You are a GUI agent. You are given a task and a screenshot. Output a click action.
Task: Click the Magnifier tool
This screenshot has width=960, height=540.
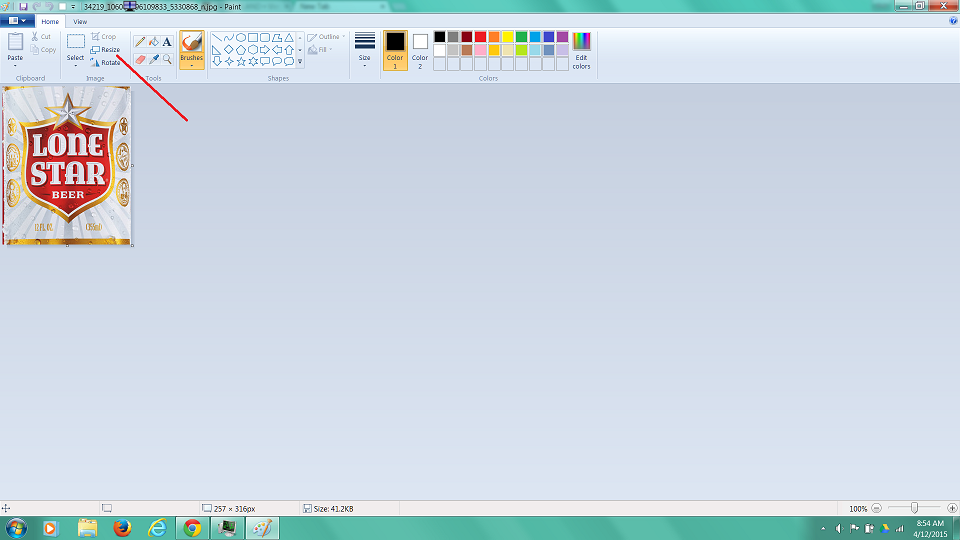coord(167,59)
